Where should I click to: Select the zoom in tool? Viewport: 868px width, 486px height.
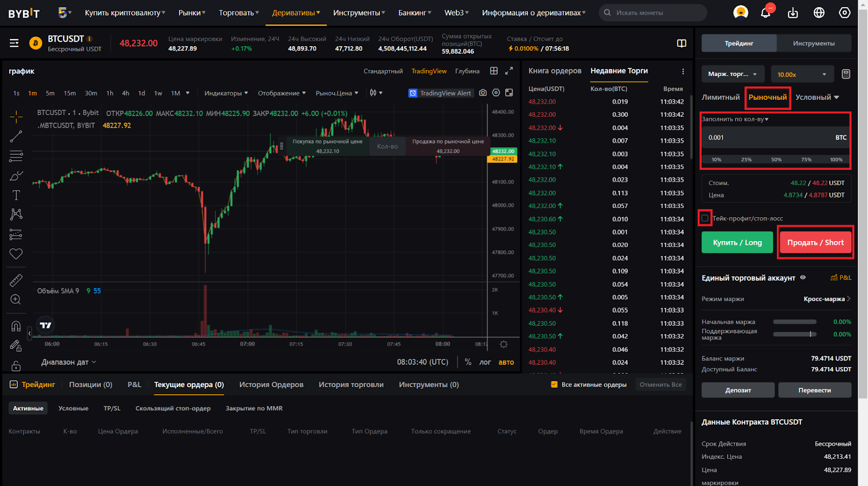point(16,300)
